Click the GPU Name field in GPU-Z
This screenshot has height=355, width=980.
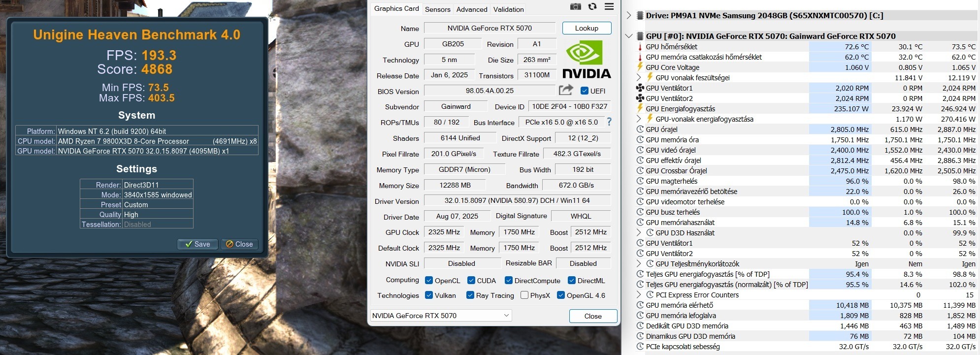tap(490, 28)
